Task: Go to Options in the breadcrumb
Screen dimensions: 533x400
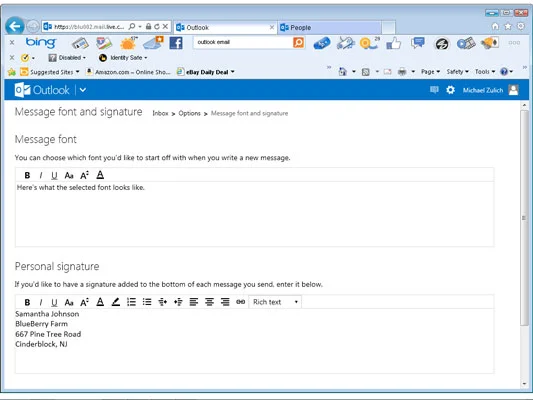Action: point(189,113)
